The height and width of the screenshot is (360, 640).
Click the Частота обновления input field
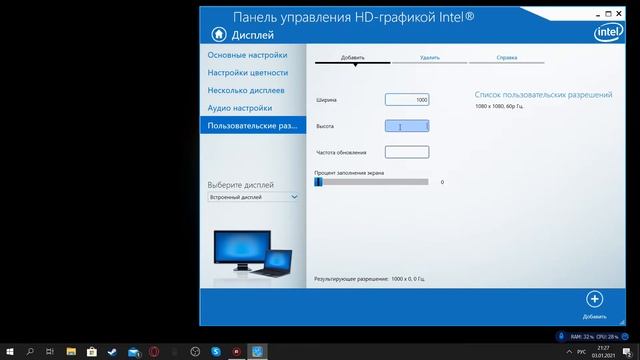tap(407, 152)
